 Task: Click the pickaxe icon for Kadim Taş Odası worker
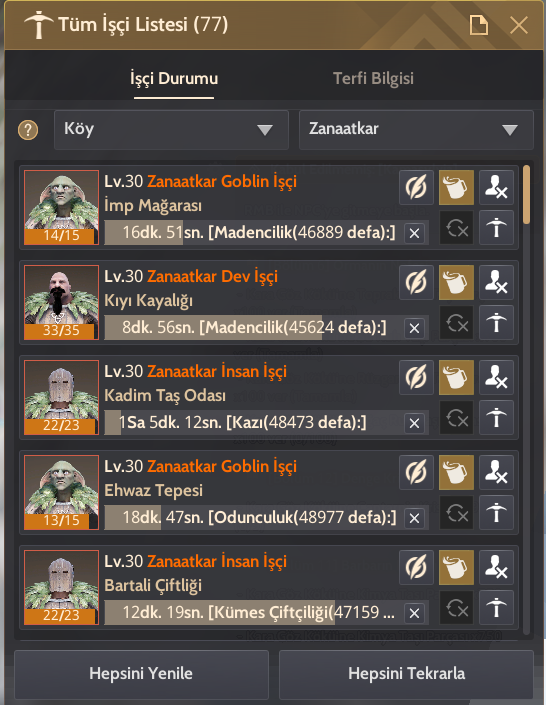coord(496,418)
